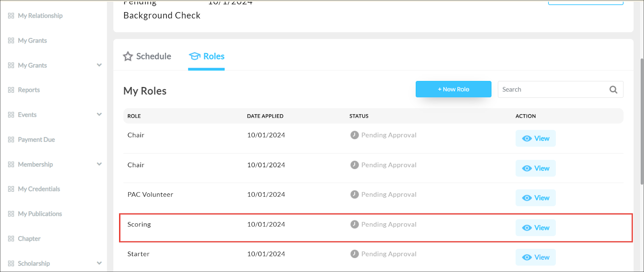Click the clock icon in Scoring row
Screen dimensions: 644x272
[354, 224]
